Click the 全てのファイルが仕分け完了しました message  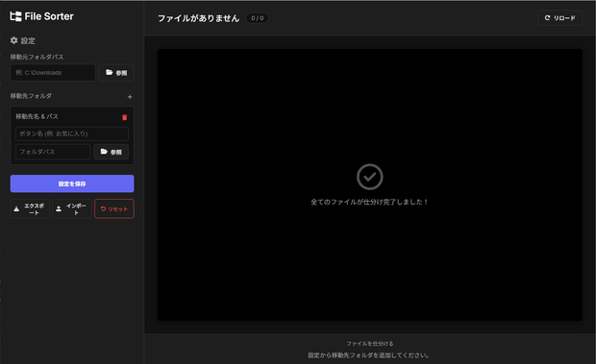369,202
